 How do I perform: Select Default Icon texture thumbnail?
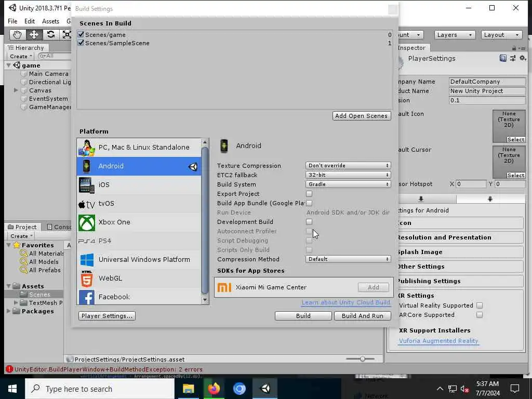[x=509, y=126]
